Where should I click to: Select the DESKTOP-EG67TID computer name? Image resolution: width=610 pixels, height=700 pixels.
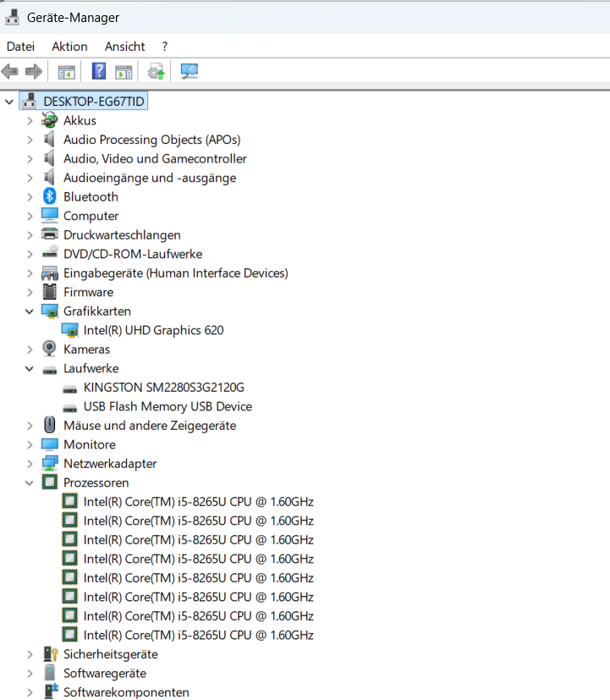(94, 102)
